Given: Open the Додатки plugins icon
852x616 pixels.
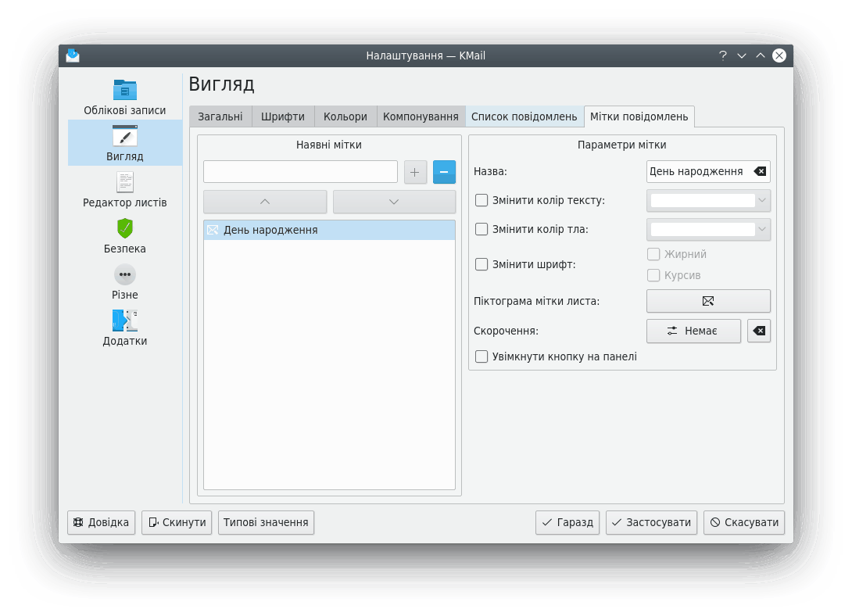Looking at the screenshot, I should (125, 321).
